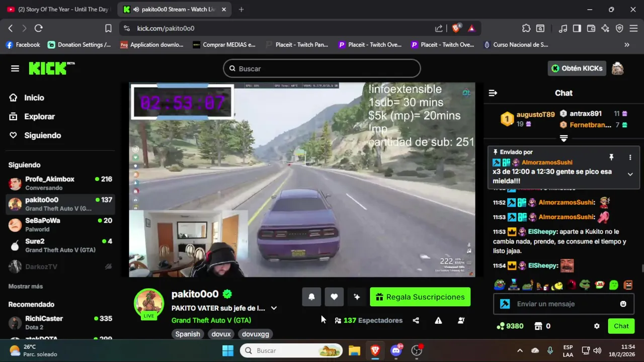Screen dimensions: 644x362
Task: Open Discord from the taskbar
Action: point(396,350)
